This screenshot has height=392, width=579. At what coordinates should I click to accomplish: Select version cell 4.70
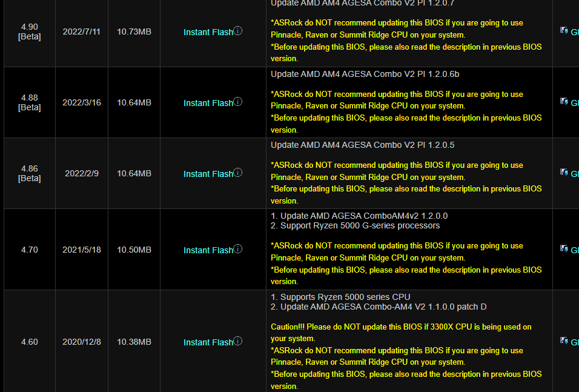tap(30, 250)
